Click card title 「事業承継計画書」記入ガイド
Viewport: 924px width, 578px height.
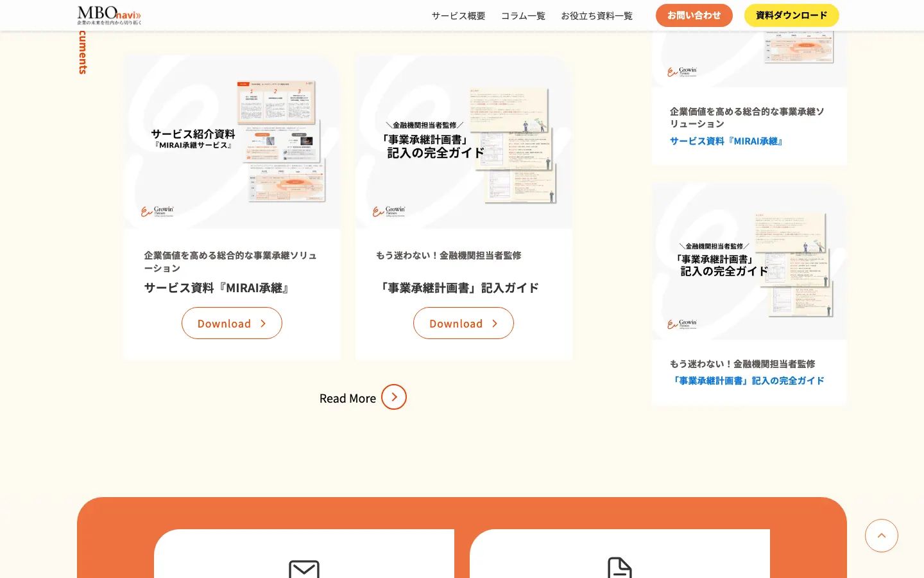[x=458, y=288]
